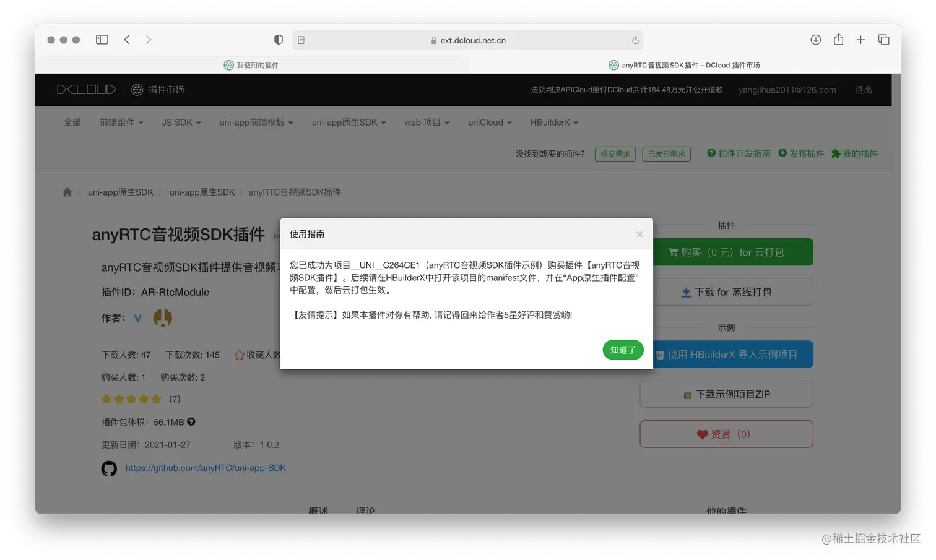
Task: Go back with the browser back arrow
Action: click(127, 40)
